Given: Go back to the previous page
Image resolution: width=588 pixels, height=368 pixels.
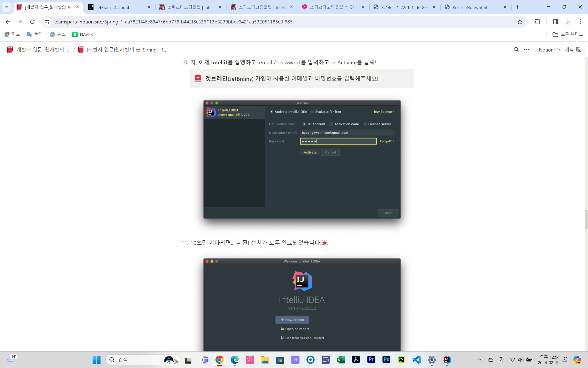Looking at the screenshot, I should (8, 22).
